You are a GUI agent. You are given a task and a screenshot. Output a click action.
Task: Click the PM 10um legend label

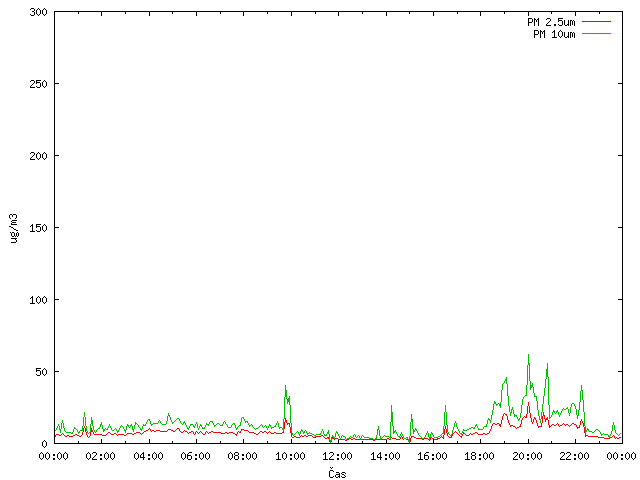tap(554, 34)
